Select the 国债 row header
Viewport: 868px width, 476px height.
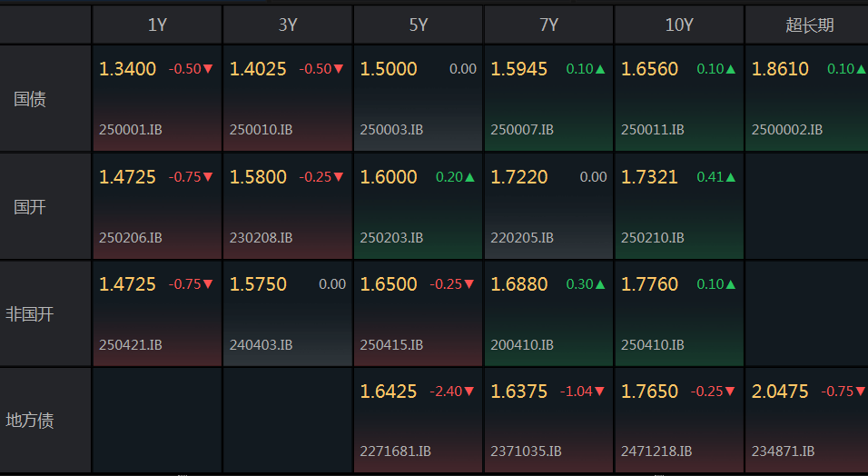[45, 98]
